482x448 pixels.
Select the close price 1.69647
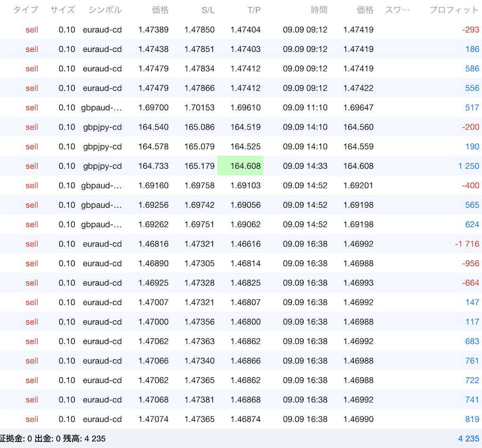click(358, 107)
